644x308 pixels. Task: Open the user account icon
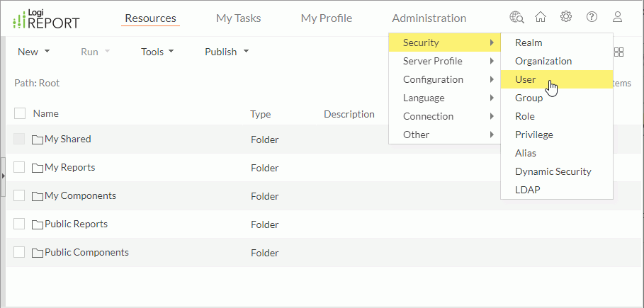617,18
